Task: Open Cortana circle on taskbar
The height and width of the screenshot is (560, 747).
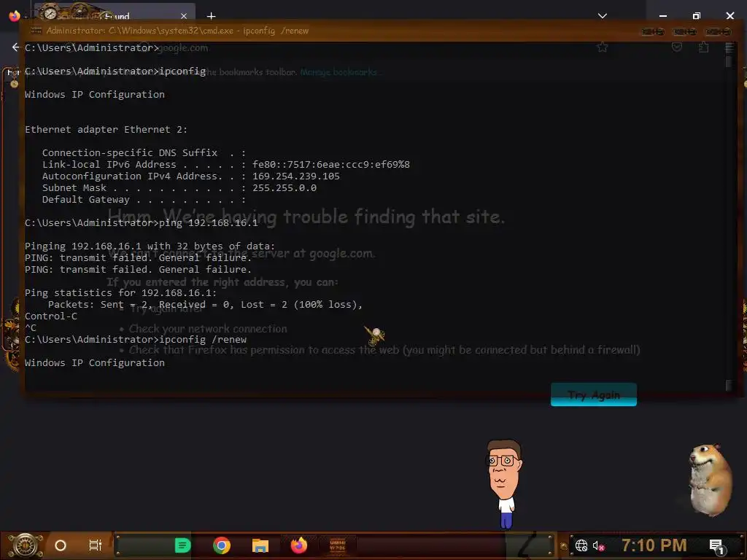Action: (61, 545)
